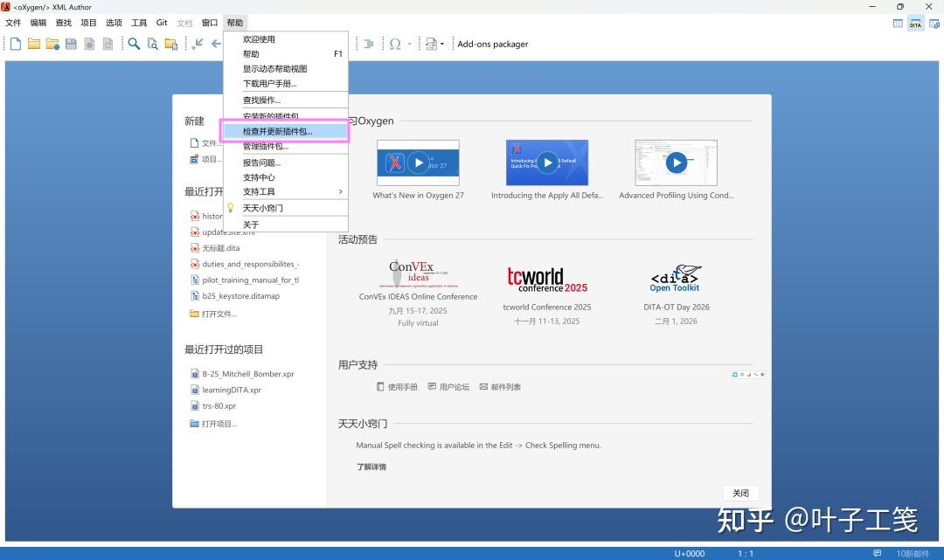Switch to the DITA perspective icon

click(916, 24)
